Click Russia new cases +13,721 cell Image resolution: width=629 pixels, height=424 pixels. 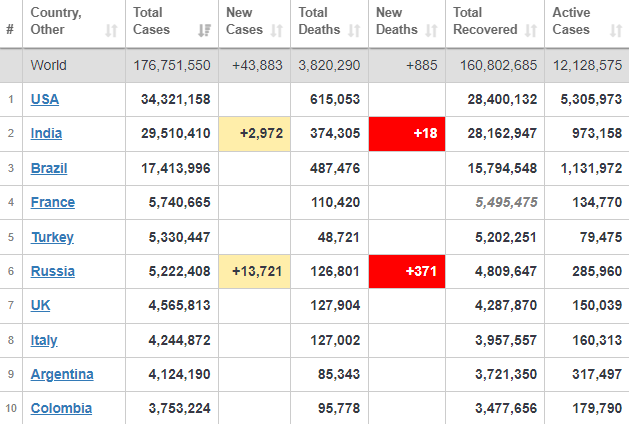[x=255, y=272]
